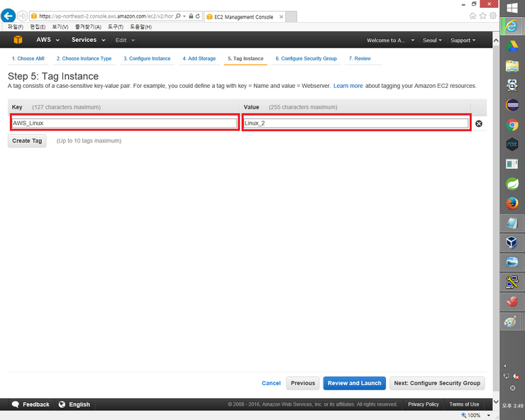Open Google Chrome from the taskbar

[x=512, y=125]
